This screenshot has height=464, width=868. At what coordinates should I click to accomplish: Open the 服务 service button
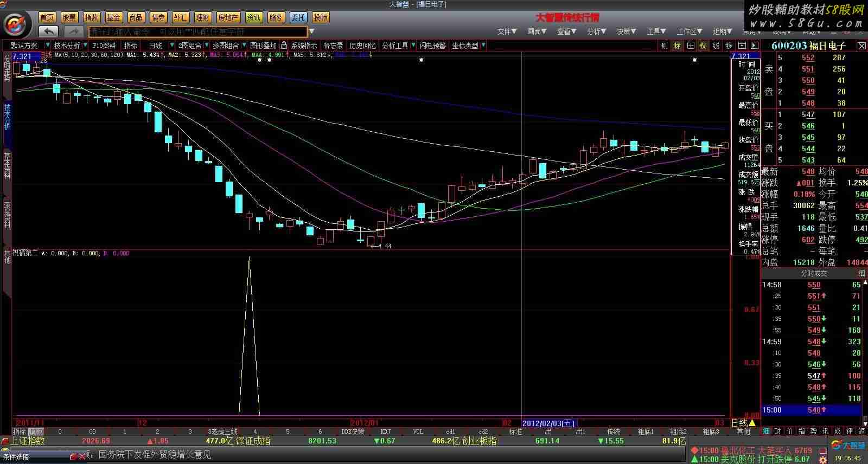click(276, 17)
